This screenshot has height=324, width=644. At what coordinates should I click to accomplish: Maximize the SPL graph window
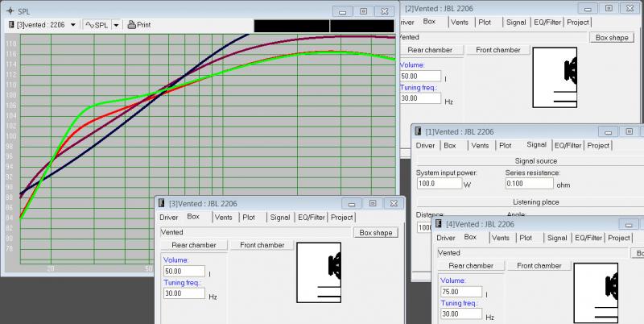363,10
